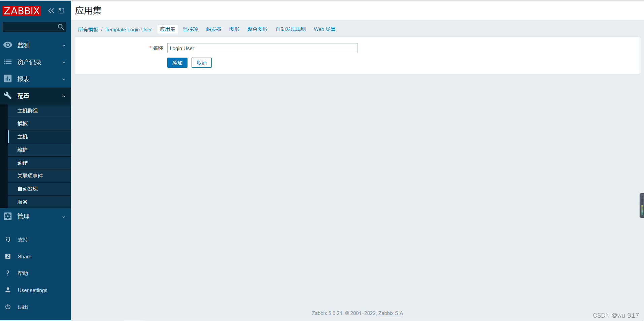Collapse the sidebar with double-chevron icon

(51, 11)
